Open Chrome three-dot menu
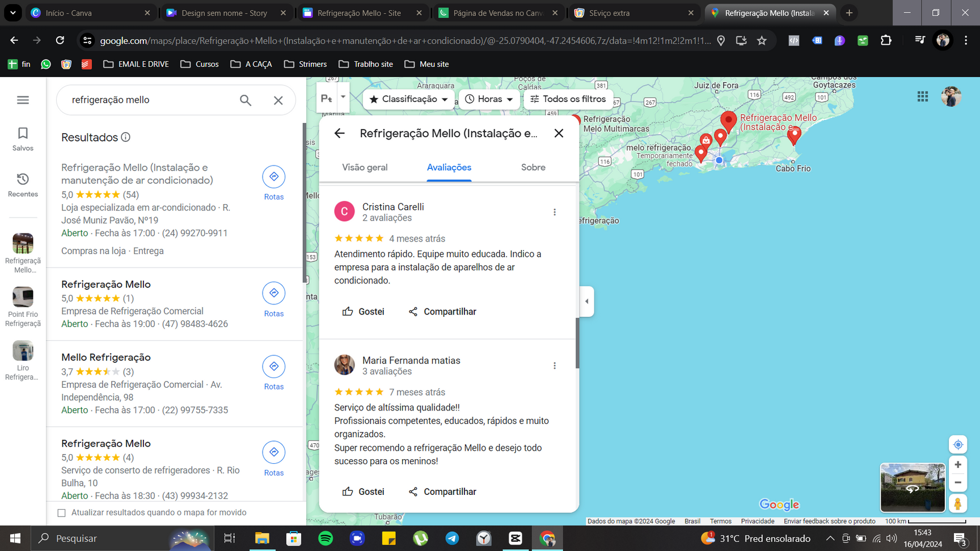Viewport: 980px width, 551px height. pyautogui.click(x=966, y=40)
